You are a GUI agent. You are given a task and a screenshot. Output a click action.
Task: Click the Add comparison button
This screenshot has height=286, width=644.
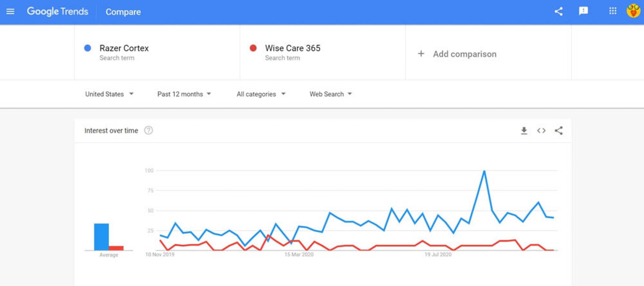click(x=457, y=54)
